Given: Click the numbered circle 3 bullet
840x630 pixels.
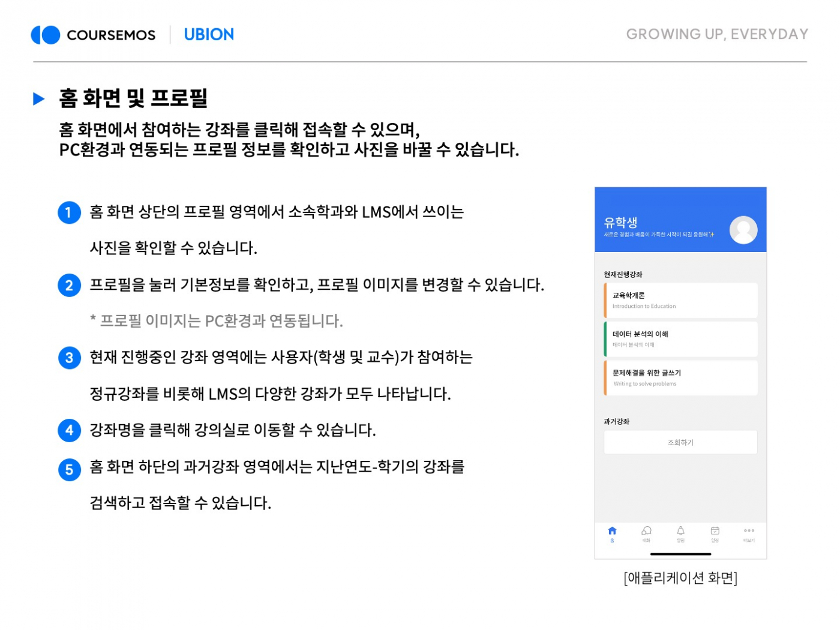Looking at the screenshot, I should [69, 358].
